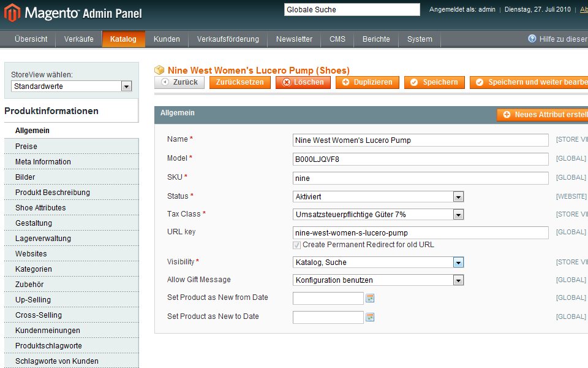Viewport: 588px width, 368px height.
Task: Click the Zurück button
Action: 179,82
